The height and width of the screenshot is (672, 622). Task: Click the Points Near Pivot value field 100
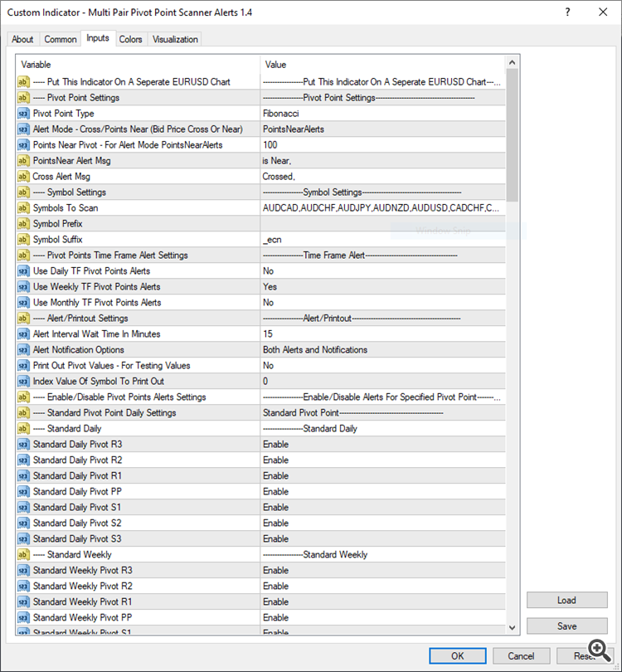click(x=381, y=144)
